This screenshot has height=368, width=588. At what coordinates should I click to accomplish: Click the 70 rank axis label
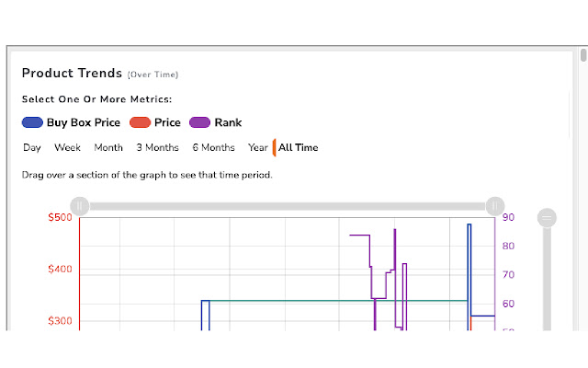[x=508, y=275]
